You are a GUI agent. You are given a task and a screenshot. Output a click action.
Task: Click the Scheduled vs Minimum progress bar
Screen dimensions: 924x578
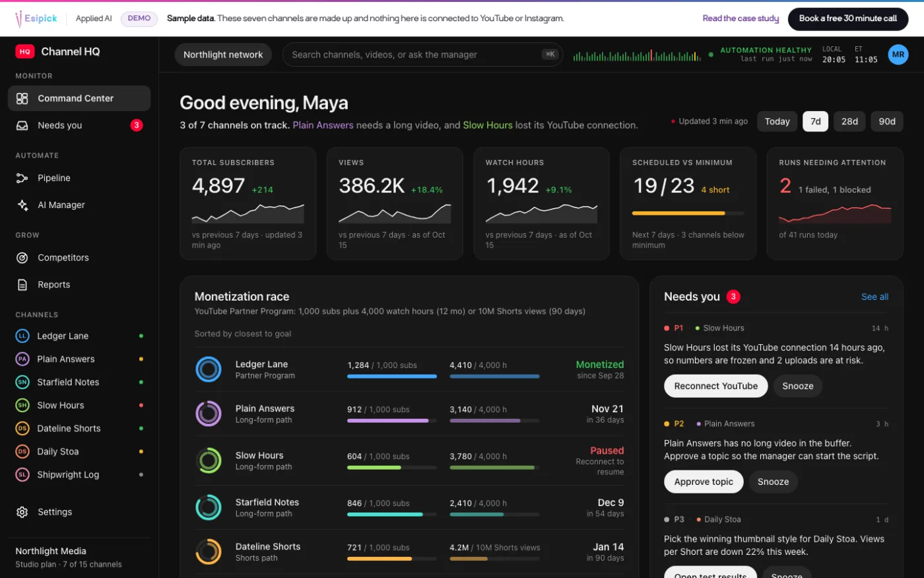point(688,213)
